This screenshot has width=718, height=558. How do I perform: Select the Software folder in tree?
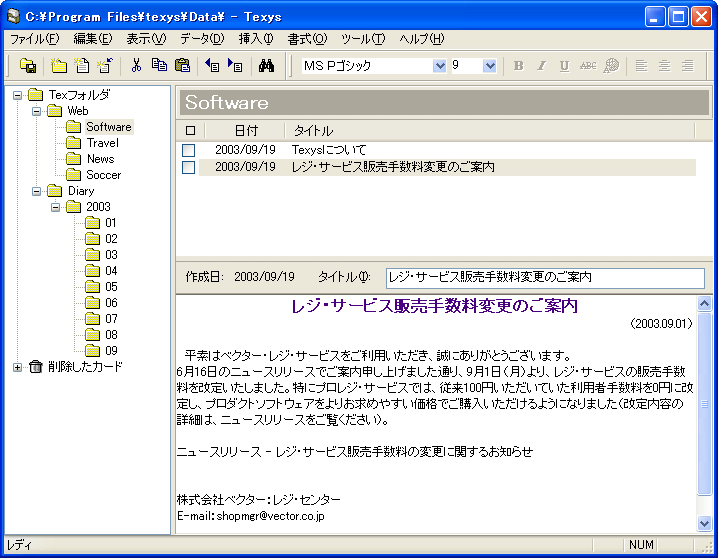pyautogui.click(x=109, y=127)
